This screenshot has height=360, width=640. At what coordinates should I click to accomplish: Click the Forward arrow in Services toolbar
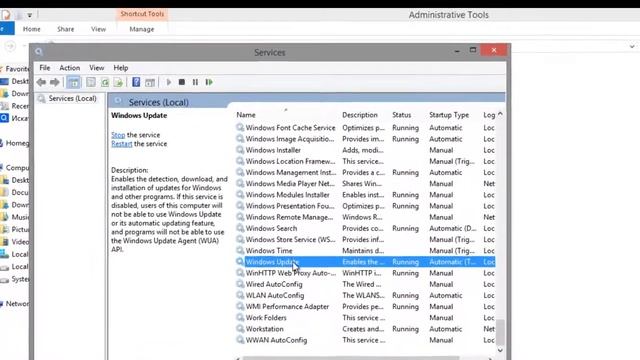(55, 82)
